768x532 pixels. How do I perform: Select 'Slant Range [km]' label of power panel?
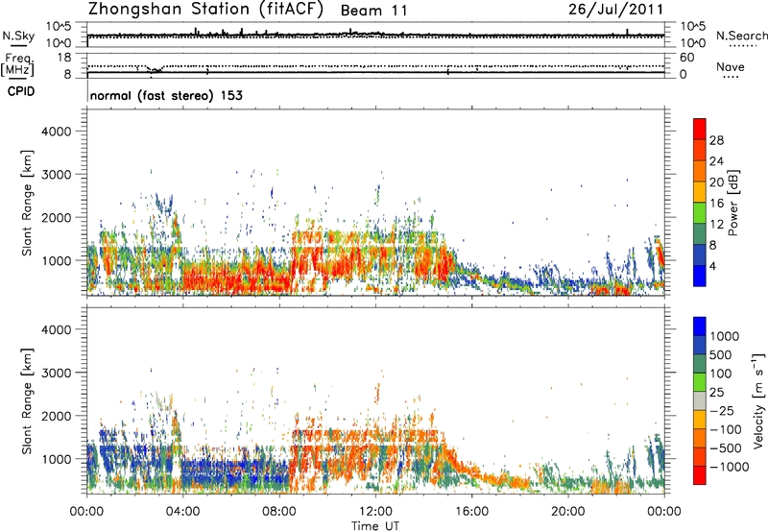coord(27,203)
